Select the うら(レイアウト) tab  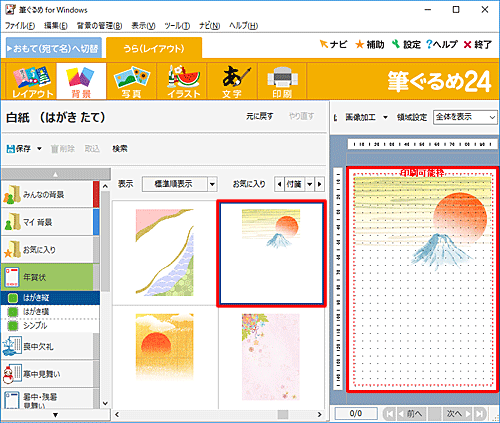(154, 49)
